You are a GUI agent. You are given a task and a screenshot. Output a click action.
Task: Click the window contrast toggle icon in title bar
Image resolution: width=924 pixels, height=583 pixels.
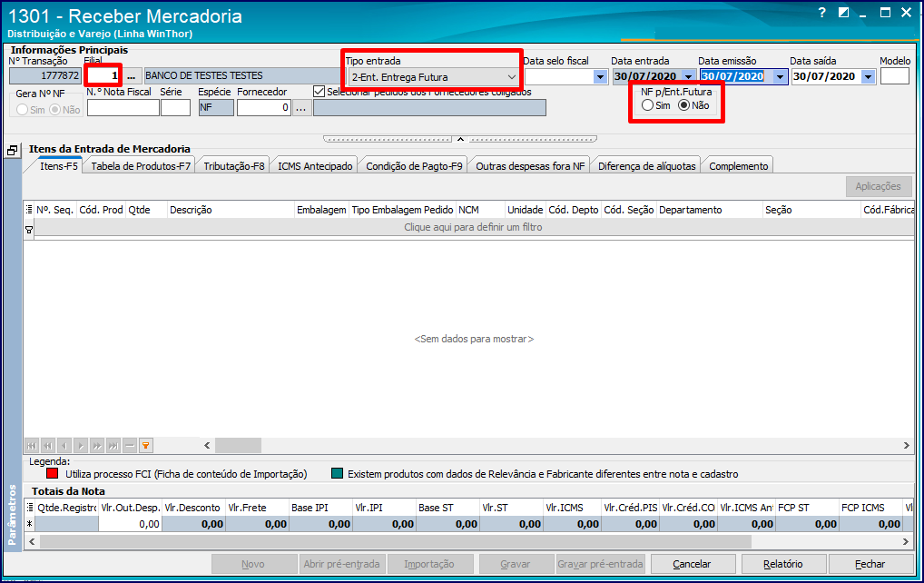pos(844,13)
